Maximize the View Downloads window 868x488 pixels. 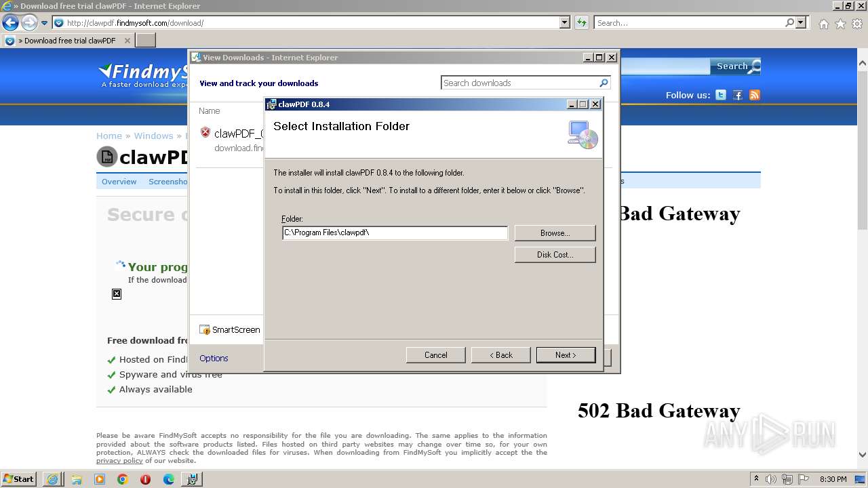pyautogui.click(x=599, y=58)
